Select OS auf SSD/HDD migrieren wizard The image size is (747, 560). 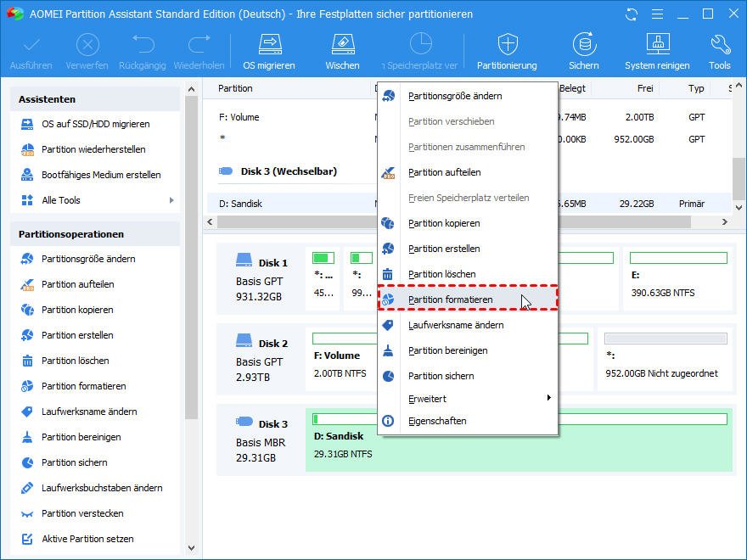click(95, 124)
